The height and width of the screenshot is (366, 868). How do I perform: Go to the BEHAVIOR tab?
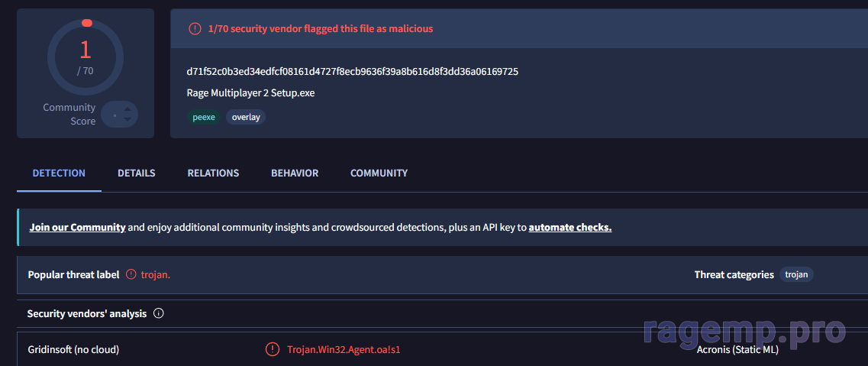[295, 173]
